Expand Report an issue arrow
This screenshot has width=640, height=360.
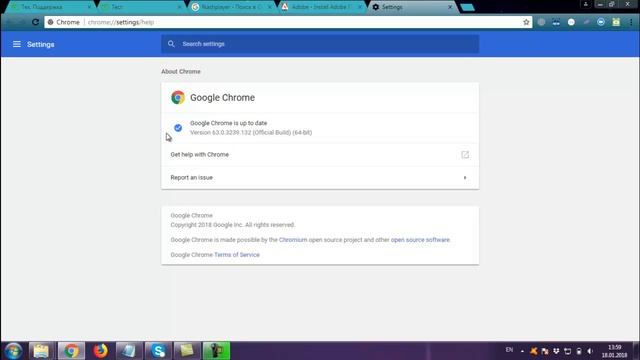pos(465,178)
